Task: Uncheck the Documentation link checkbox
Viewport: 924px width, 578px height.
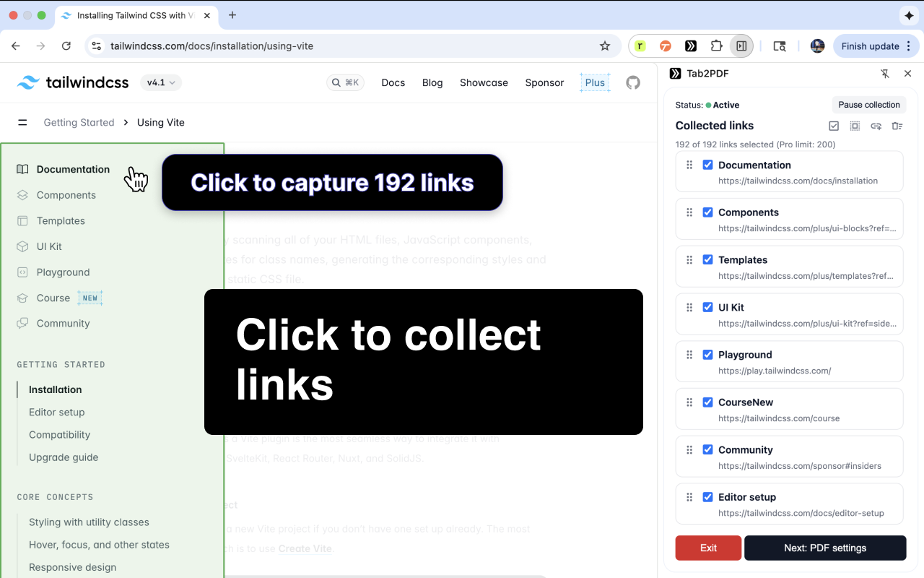Action: tap(707, 164)
